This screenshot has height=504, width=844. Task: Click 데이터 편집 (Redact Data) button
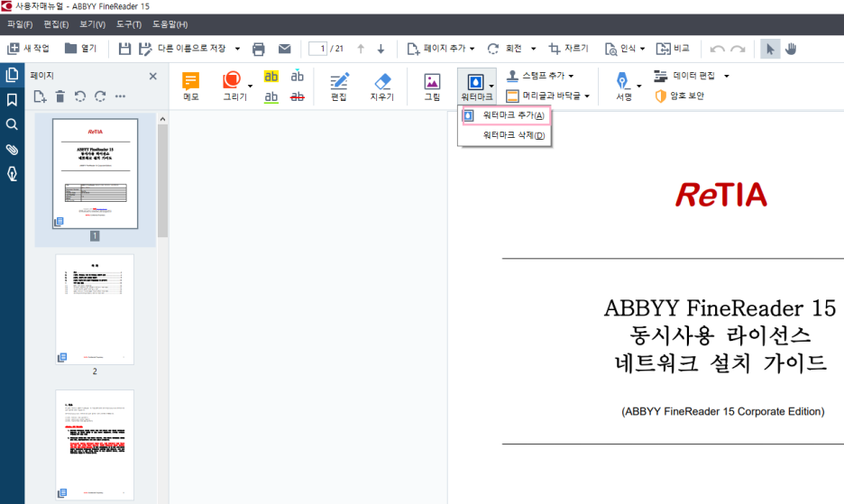click(x=684, y=76)
